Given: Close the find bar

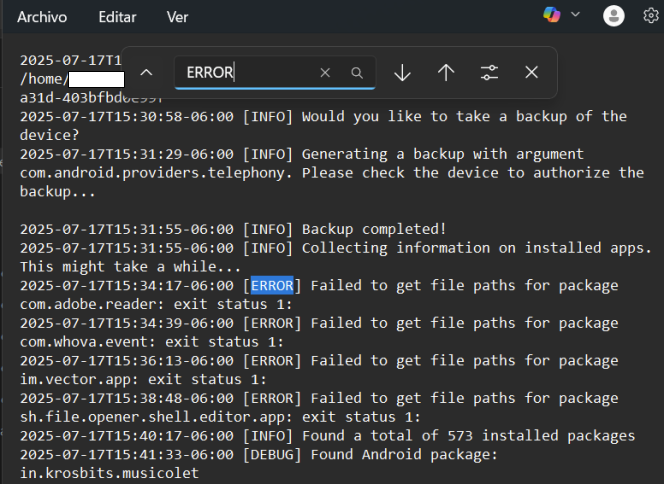Looking at the screenshot, I should [532, 73].
